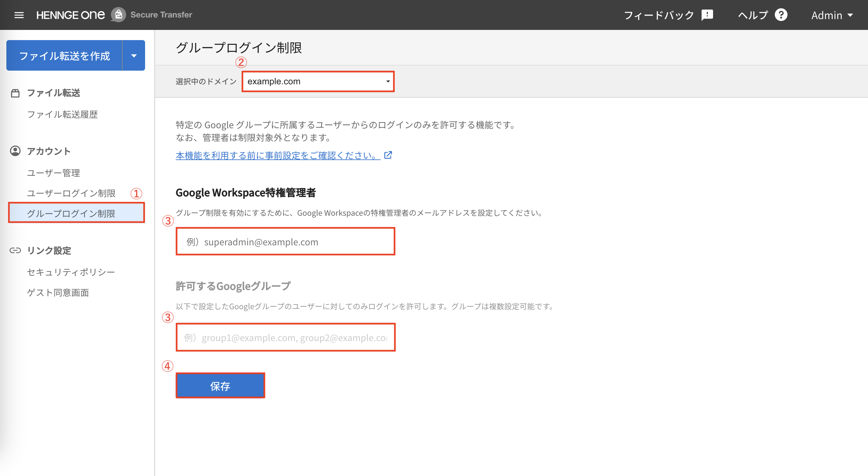Open ユーザー管理 from the sidebar
868x476 pixels.
click(53, 173)
